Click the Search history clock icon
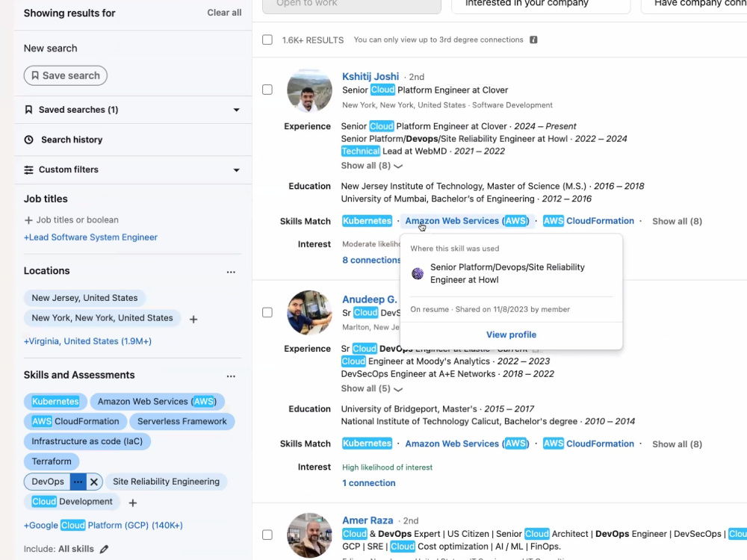747x560 pixels. click(28, 140)
